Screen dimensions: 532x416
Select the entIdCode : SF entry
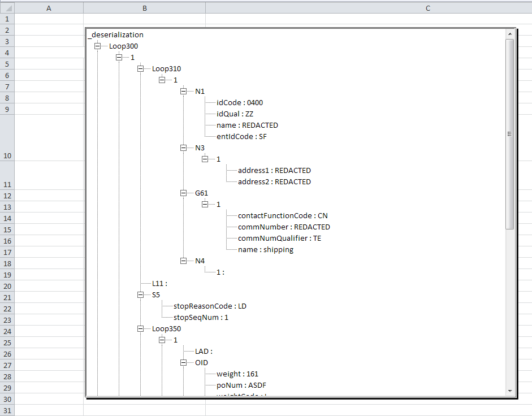241,136
